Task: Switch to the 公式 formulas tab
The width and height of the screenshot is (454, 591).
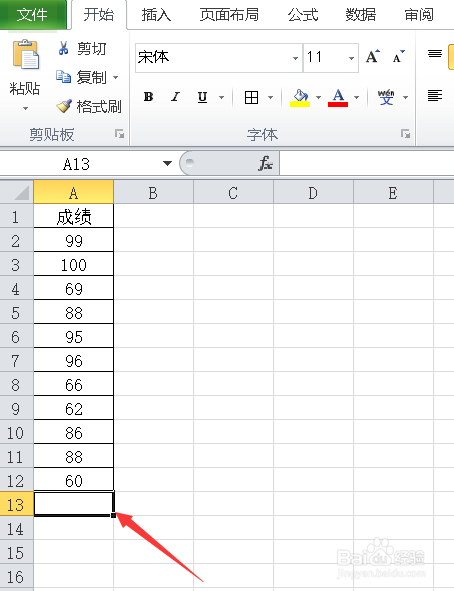Action: tap(303, 15)
